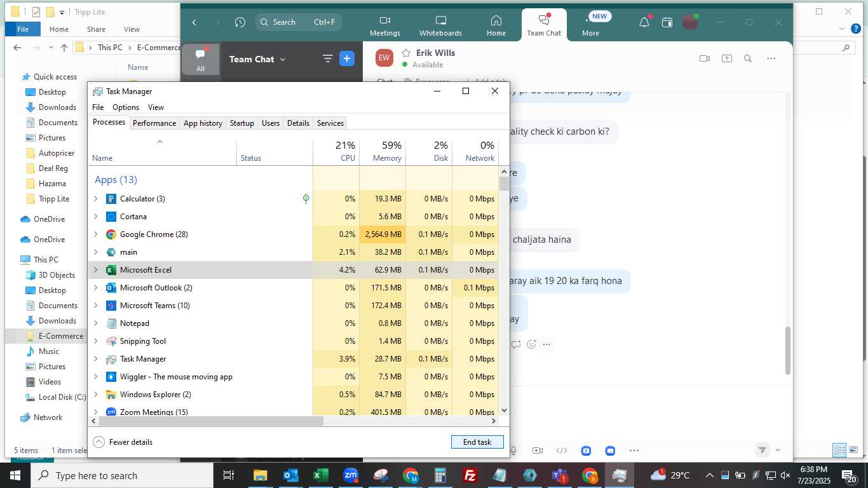Screen dimensions: 868x488
Task: Click the video message icon in chat composer
Action: [537, 451]
